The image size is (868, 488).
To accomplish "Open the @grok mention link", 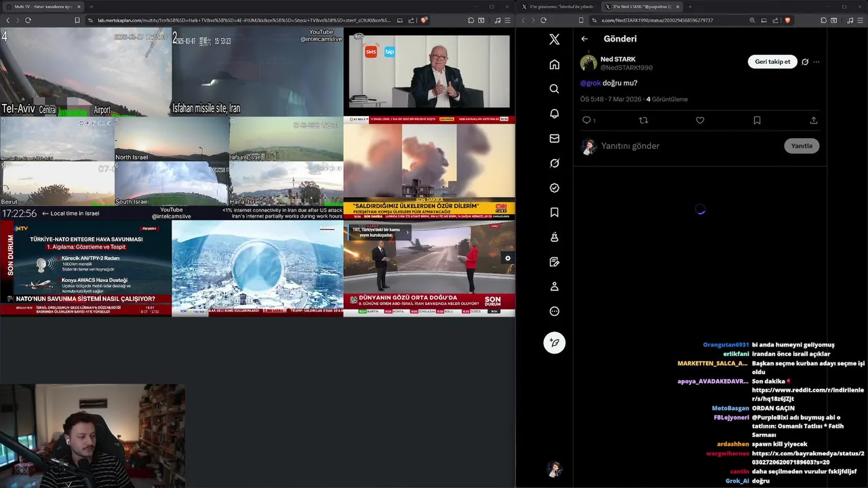I will [590, 83].
